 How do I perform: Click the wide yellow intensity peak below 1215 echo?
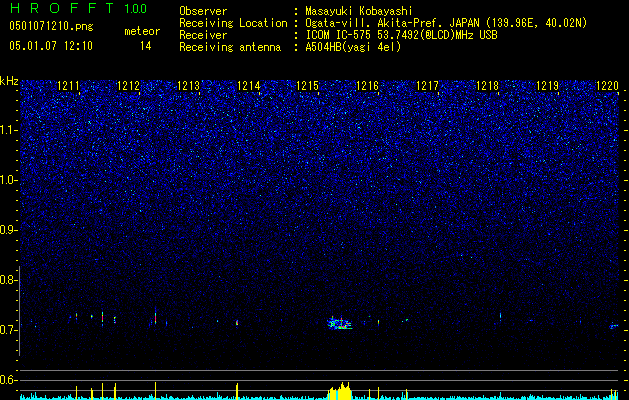(339, 391)
